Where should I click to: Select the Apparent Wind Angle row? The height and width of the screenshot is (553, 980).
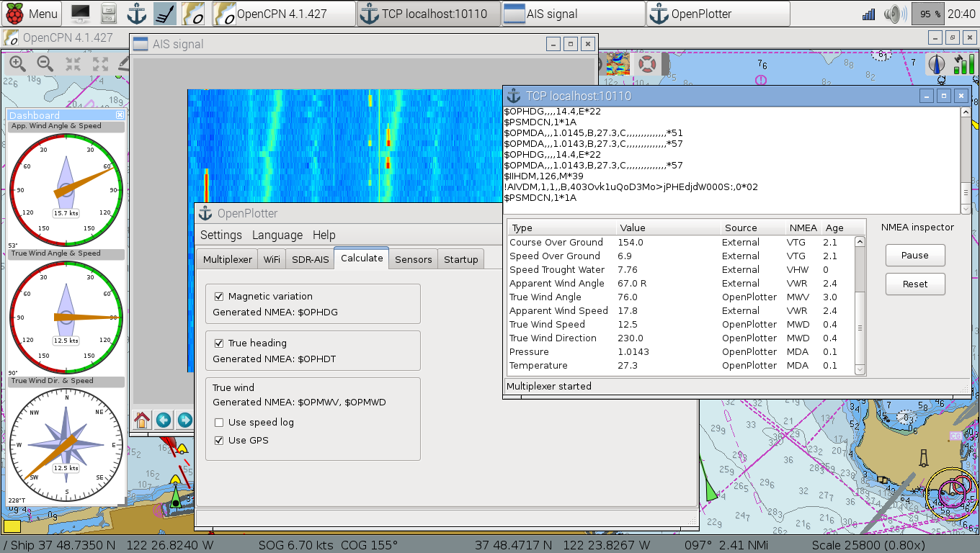coord(680,283)
